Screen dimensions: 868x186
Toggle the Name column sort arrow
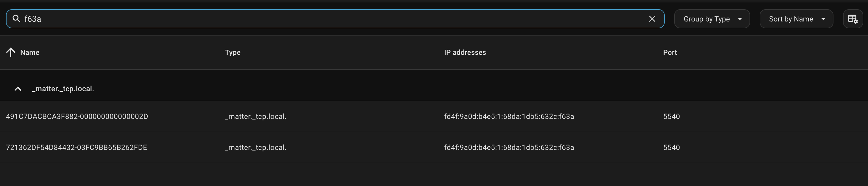point(11,52)
